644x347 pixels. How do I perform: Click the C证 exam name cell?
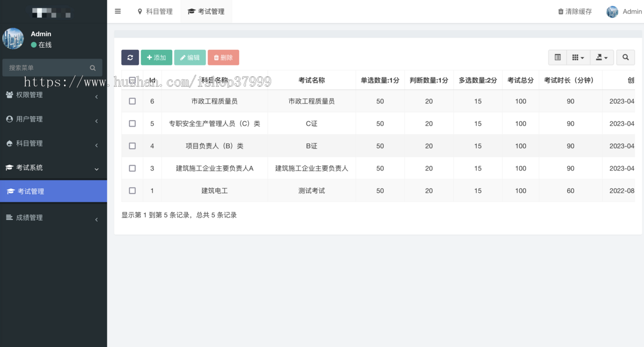pyautogui.click(x=312, y=123)
